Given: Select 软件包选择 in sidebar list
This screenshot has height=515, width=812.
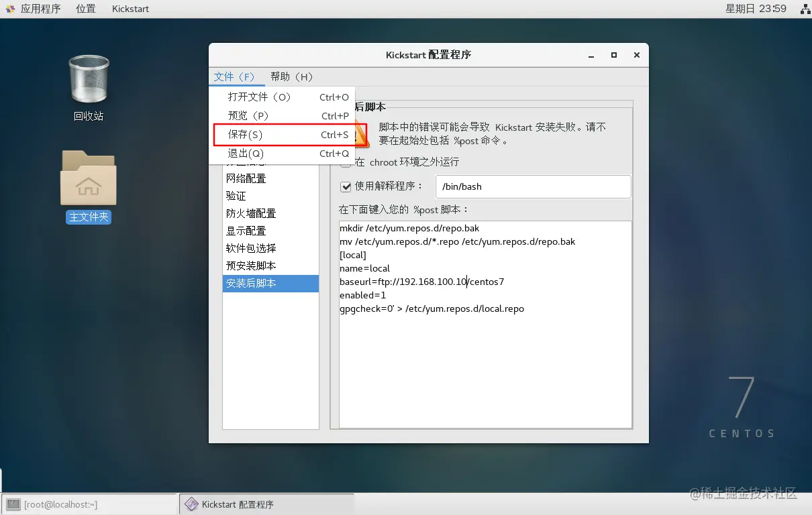Looking at the screenshot, I should (270, 248).
